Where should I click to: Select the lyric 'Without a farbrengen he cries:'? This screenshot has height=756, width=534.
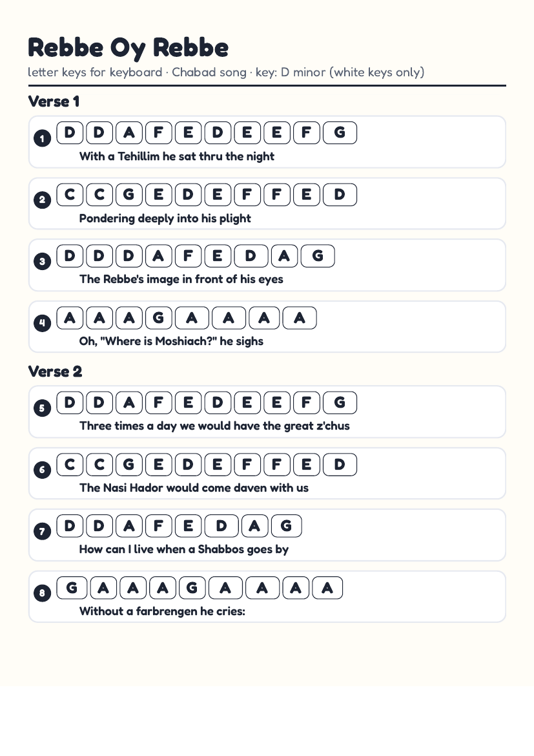[x=162, y=611]
